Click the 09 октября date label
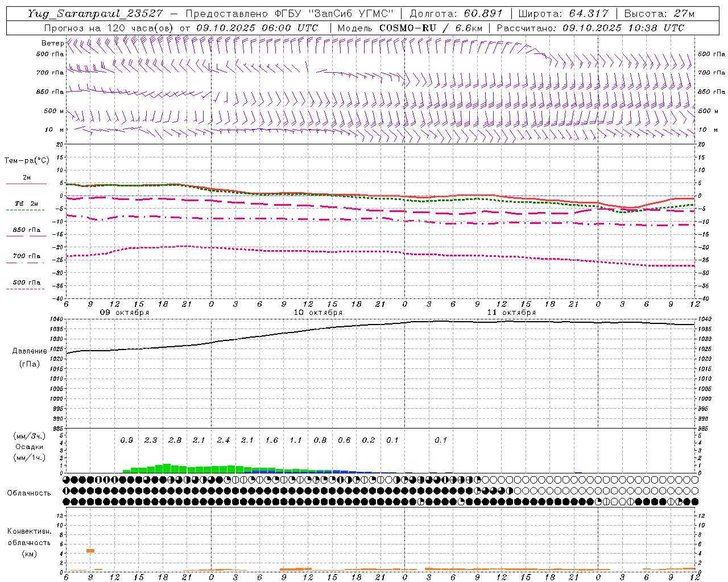728x582 pixels. [x=125, y=313]
